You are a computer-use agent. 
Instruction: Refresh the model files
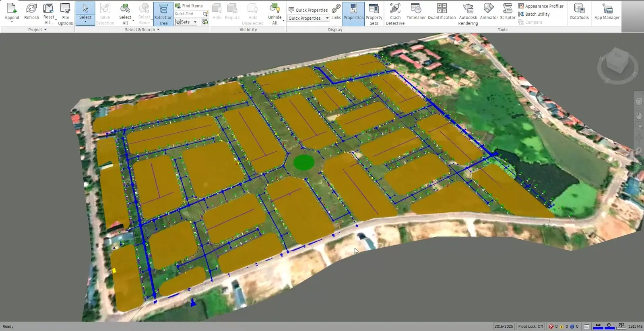31,12
